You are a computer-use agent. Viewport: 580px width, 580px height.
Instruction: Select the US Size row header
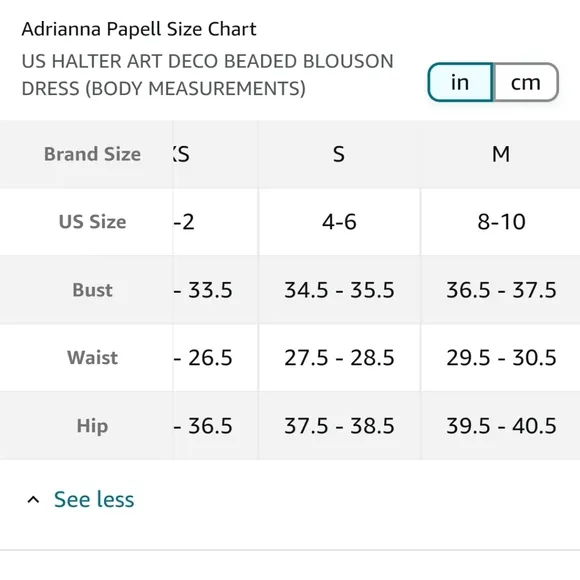tap(92, 222)
